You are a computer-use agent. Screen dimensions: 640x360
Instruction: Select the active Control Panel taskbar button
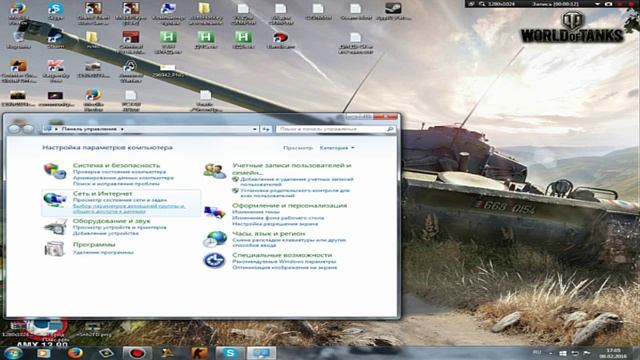[261, 353]
